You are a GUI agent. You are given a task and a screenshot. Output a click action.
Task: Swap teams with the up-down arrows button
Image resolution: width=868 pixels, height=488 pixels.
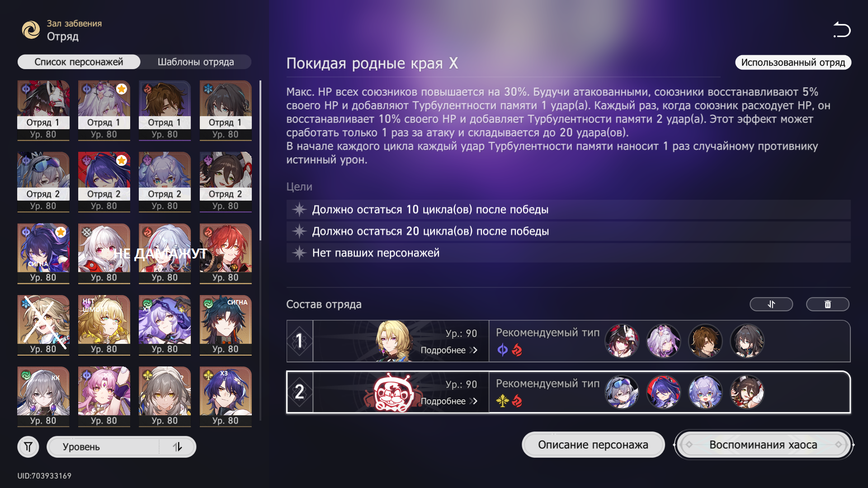coord(771,305)
